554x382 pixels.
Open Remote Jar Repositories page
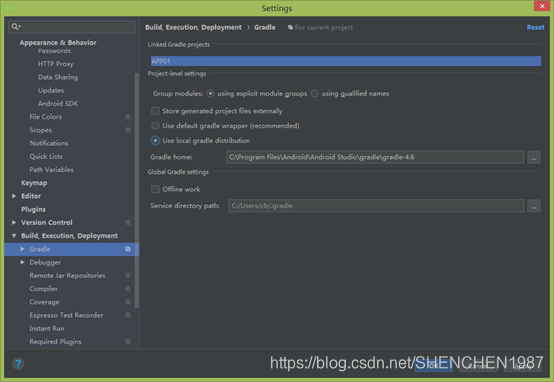click(x=67, y=276)
